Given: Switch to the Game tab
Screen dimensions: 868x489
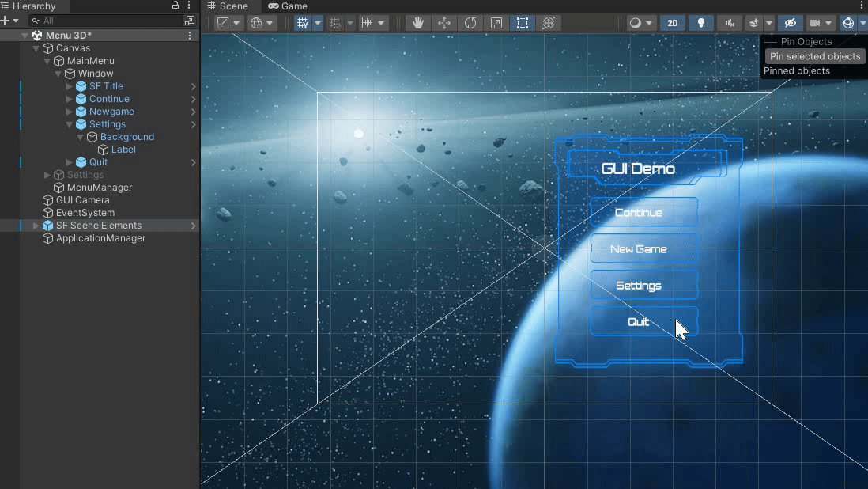Looking at the screenshot, I should click(x=288, y=6).
